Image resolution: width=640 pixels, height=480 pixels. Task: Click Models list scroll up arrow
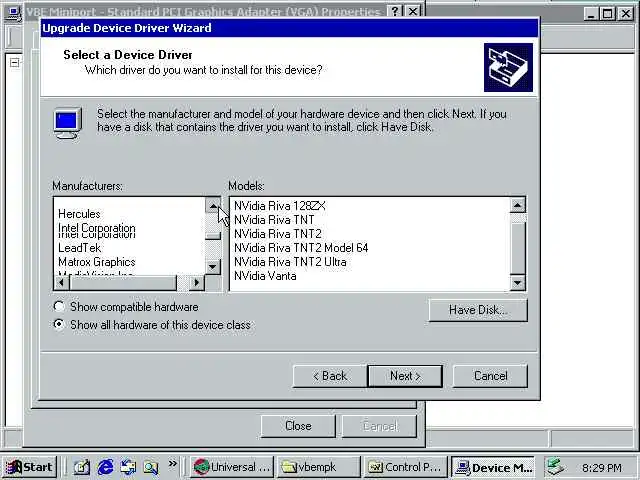pyautogui.click(x=518, y=205)
